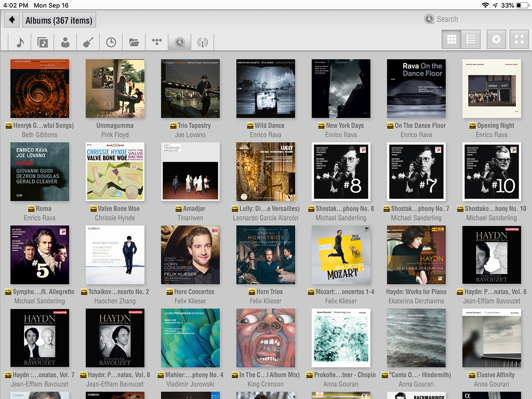Open the Internet radio tab
532x399 pixels.
(x=203, y=42)
